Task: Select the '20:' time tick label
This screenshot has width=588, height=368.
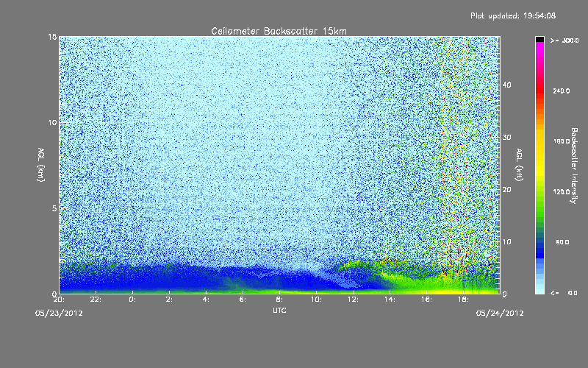Action: click(59, 300)
